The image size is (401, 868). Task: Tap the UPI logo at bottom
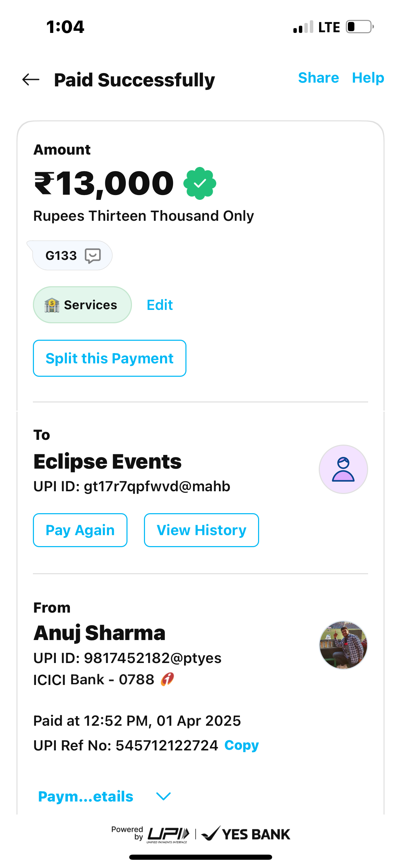(x=168, y=834)
